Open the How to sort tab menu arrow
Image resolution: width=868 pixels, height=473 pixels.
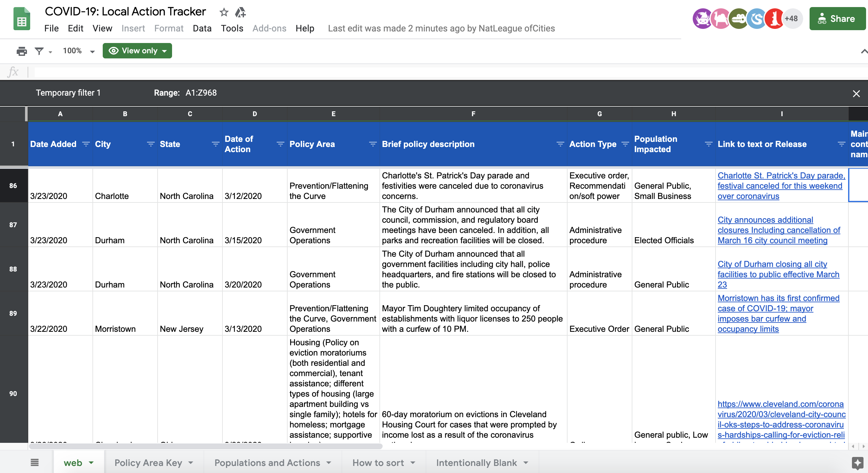coord(413,462)
